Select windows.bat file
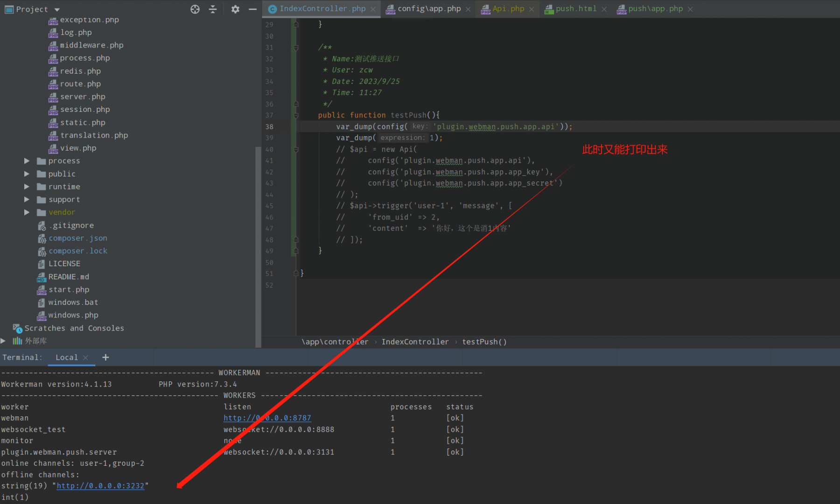The image size is (840, 504). coord(73,303)
